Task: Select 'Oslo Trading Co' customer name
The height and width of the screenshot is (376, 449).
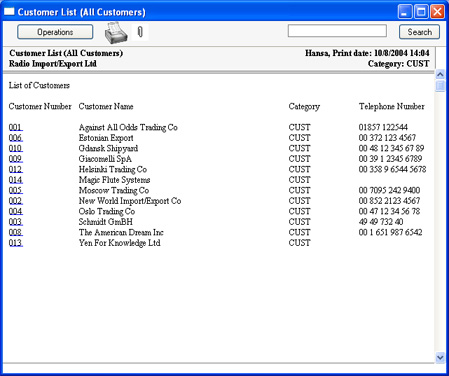Action: pyautogui.click(x=107, y=211)
